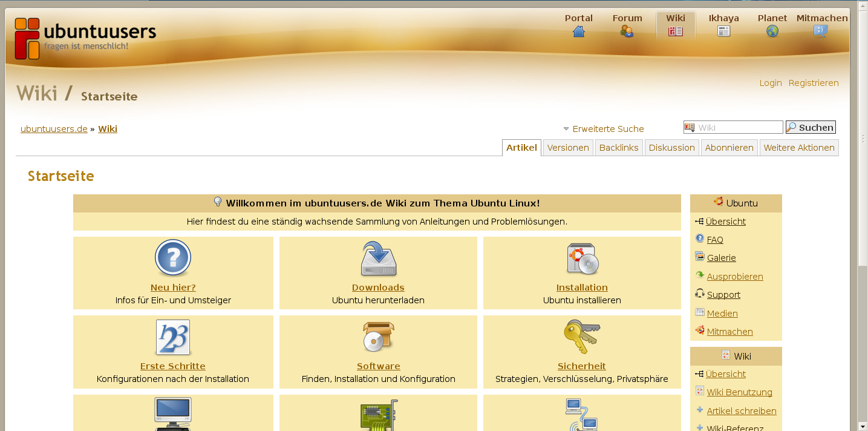Click the computer monitor category icon
Screen dimensions: 868x431
coord(173,414)
